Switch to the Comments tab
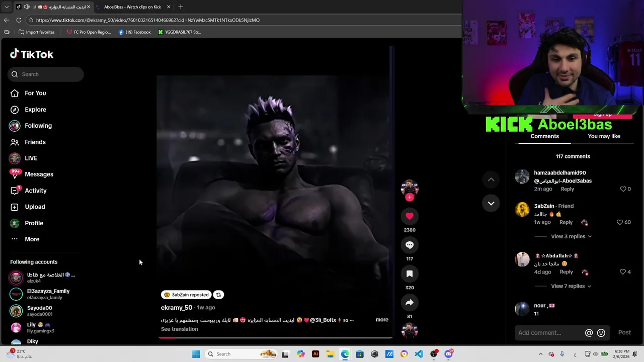 [x=544, y=136]
